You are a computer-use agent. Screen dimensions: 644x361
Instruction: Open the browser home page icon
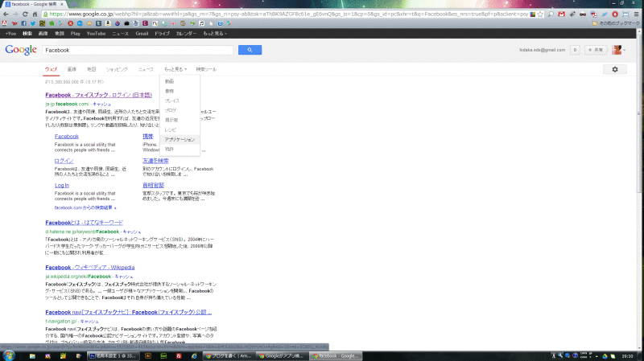click(x=35, y=14)
